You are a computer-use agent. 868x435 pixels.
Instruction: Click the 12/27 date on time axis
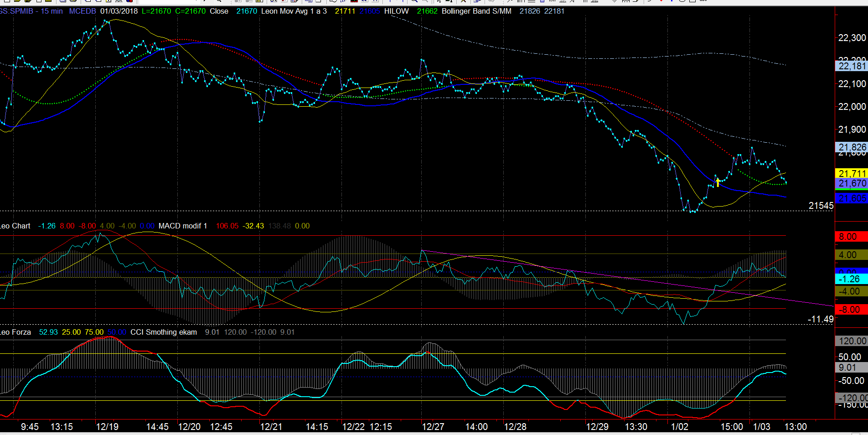coord(433,427)
